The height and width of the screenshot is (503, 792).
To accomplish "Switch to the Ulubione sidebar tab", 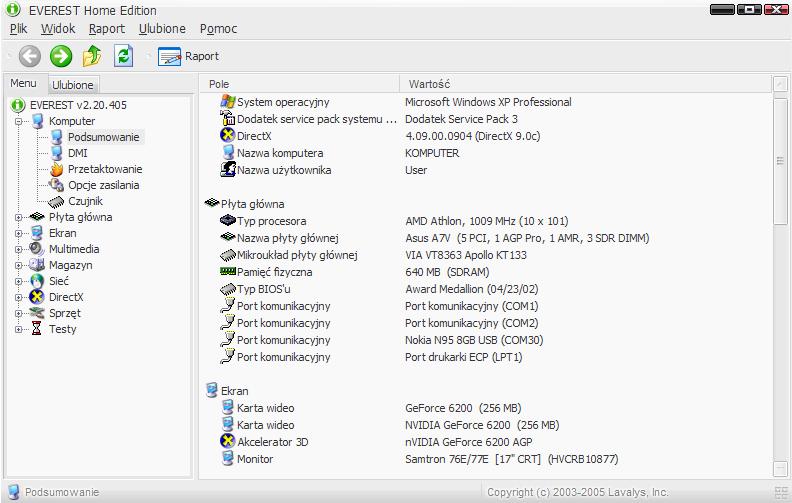I will click(73, 85).
